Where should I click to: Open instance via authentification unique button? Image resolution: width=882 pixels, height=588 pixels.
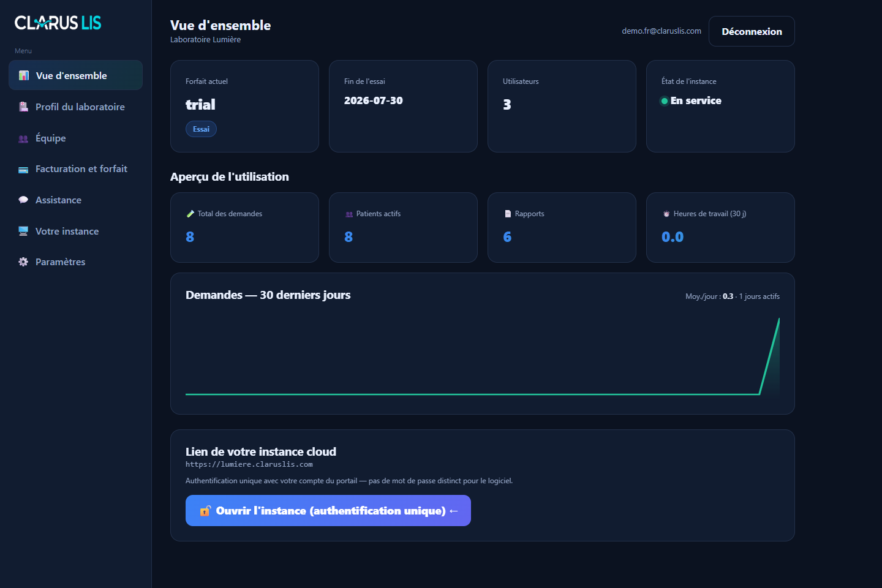point(328,511)
